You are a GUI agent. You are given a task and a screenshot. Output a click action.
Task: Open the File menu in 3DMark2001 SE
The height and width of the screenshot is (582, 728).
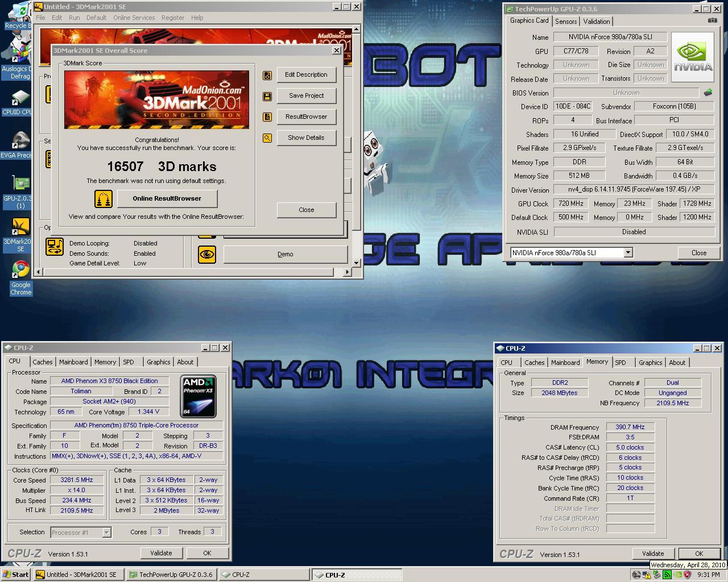point(40,18)
